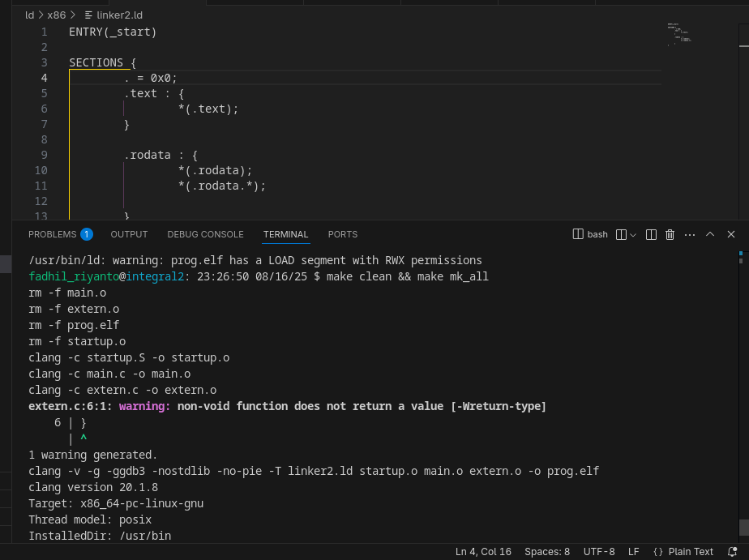
Task: Open the terminal panel more actions menu
Action: 690,234
